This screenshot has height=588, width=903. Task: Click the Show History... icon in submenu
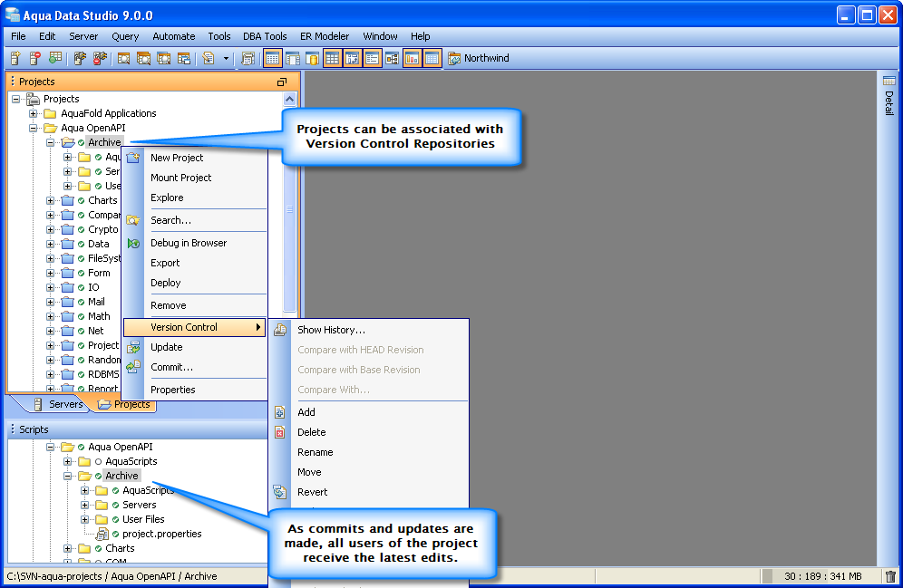pos(280,330)
